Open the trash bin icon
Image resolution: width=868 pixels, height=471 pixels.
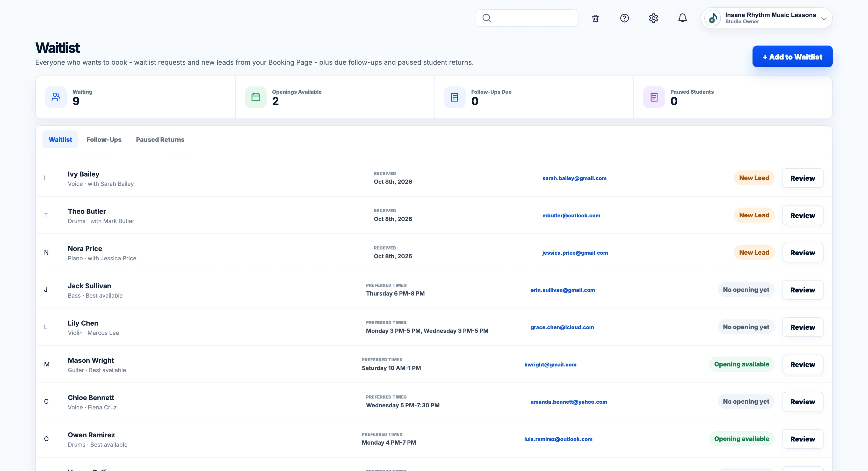click(x=595, y=18)
